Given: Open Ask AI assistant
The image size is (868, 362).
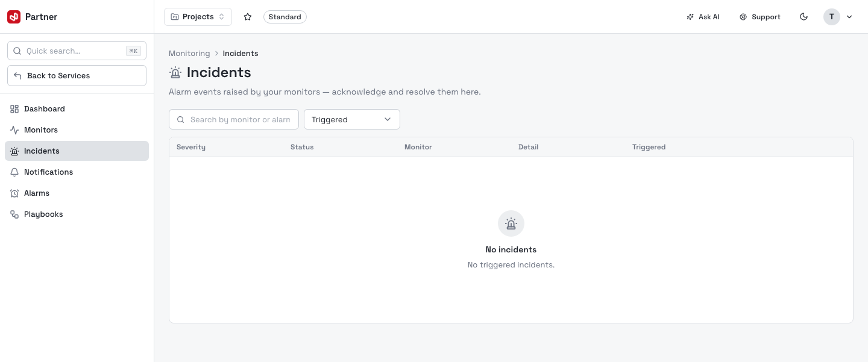Looking at the screenshot, I should (703, 17).
